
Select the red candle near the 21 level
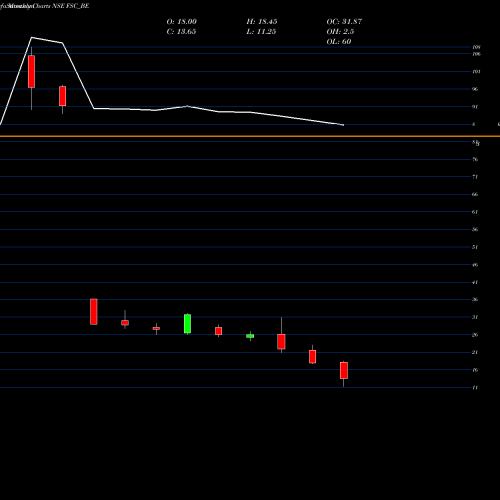coord(312,357)
